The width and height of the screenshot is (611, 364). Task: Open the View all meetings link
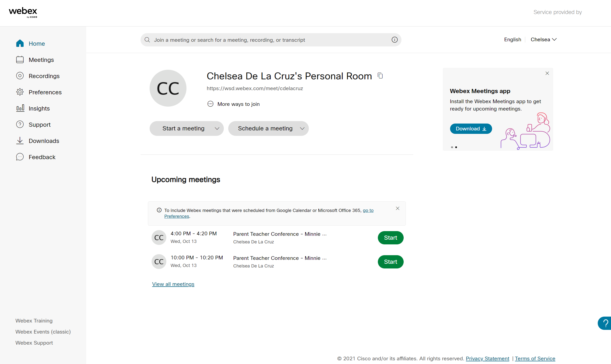(x=173, y=284)
